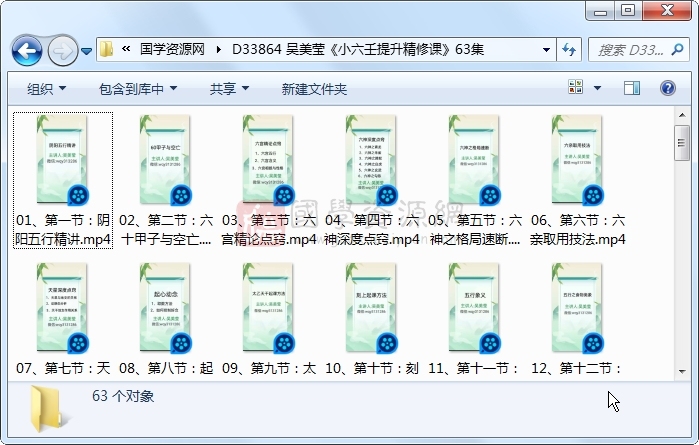The image size is (699, 445).
Task: Click the scrollbar down arrow
Action: [682, 371]
